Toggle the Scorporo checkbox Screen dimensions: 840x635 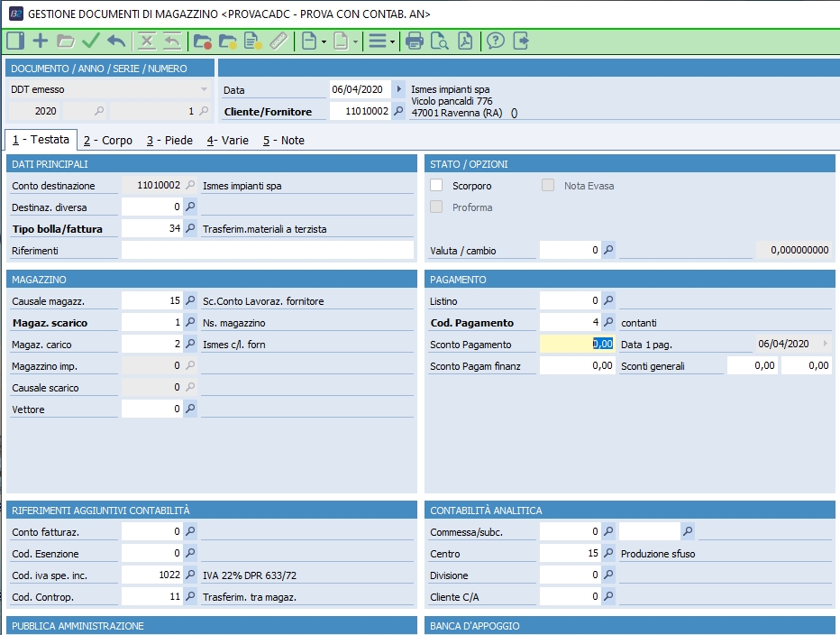pyautogui.click(x=436, y=185)
